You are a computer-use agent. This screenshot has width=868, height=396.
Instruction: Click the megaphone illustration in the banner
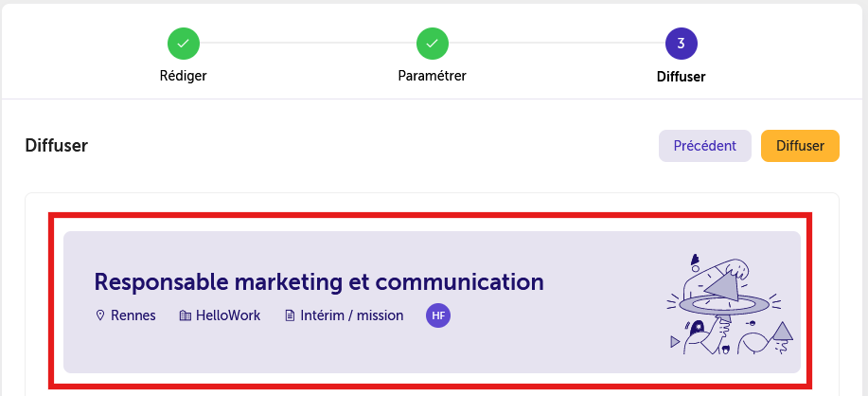click(x=732, y=304)
